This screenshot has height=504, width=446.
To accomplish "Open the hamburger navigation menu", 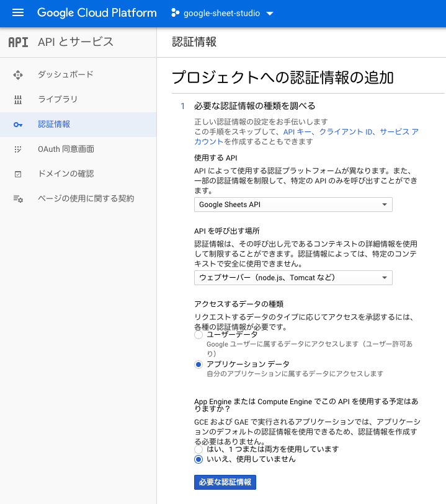I will (x=18, y=13).
